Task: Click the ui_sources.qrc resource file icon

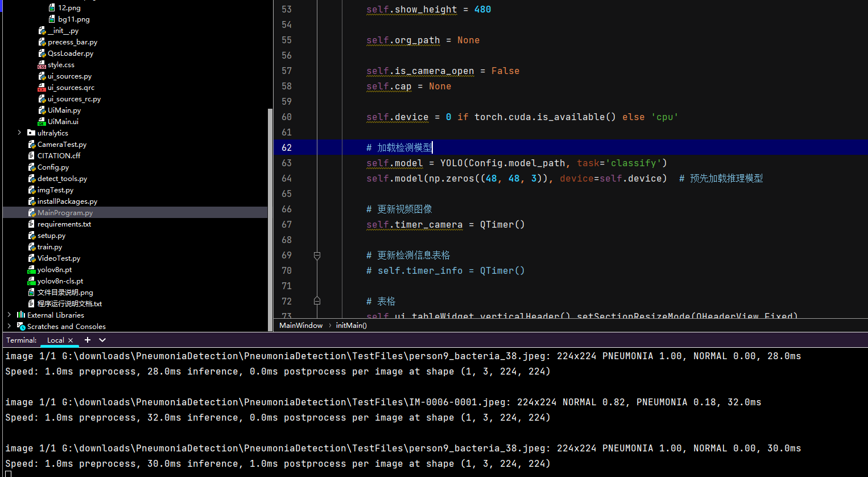Action: 42,88
